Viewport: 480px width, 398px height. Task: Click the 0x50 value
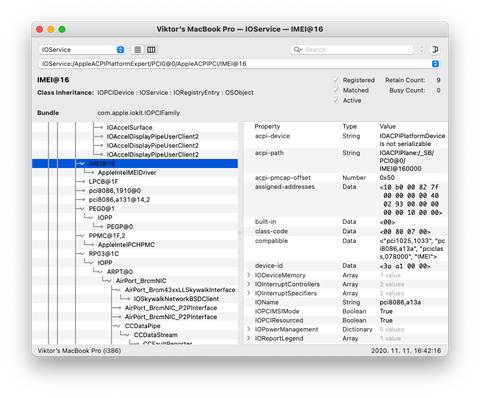[387, 178]
